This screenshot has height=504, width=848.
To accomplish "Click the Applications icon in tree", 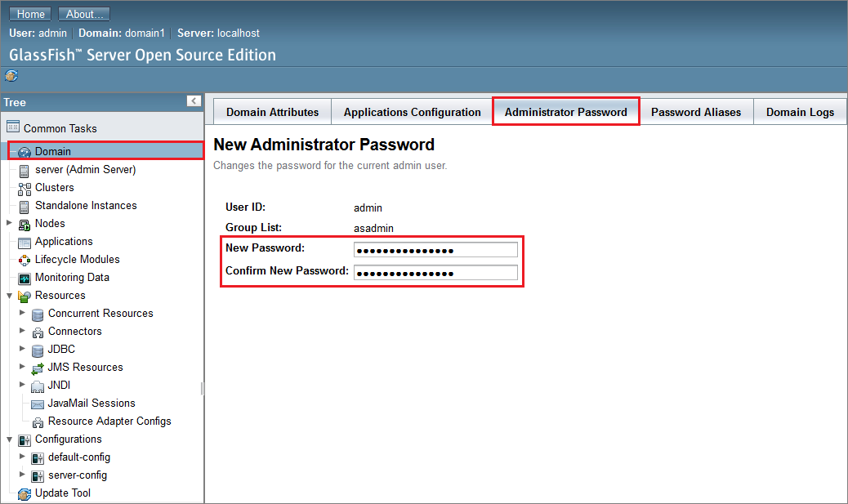I will tap(25, 243).
